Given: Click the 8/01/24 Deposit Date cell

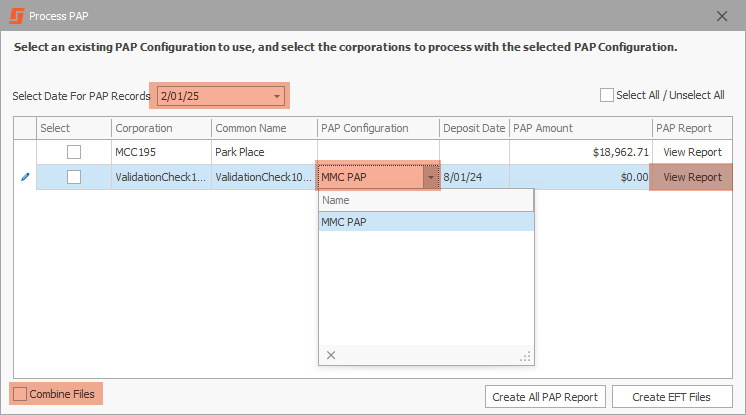Looking at the screenshot, I should (474, 177).
